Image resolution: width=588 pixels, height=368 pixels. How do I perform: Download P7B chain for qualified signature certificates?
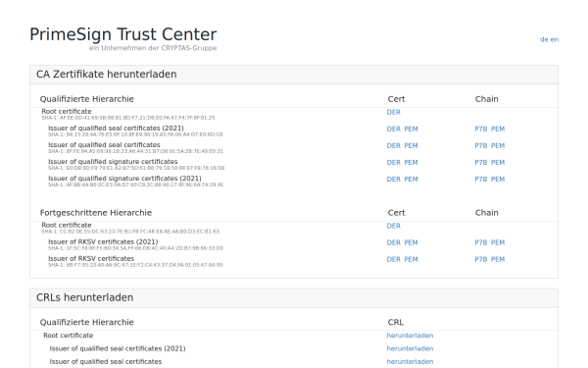pyautogui.click(x=481, y=163)
